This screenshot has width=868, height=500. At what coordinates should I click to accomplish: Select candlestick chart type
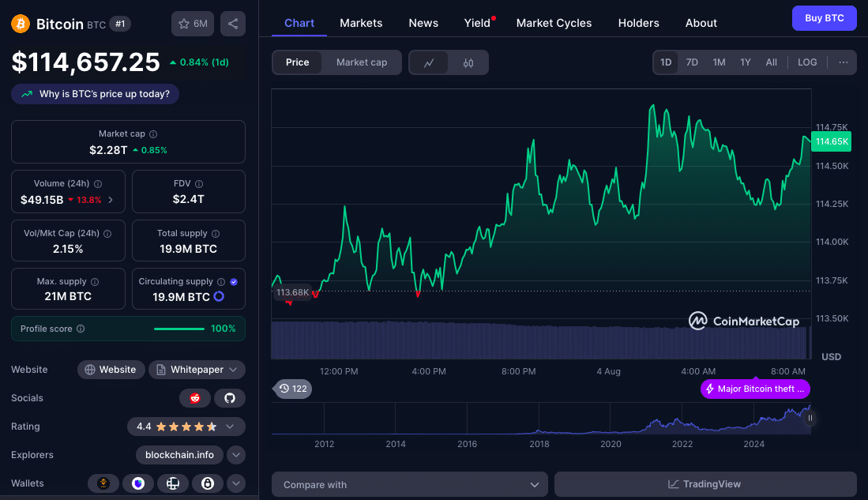tap(468, 62)
